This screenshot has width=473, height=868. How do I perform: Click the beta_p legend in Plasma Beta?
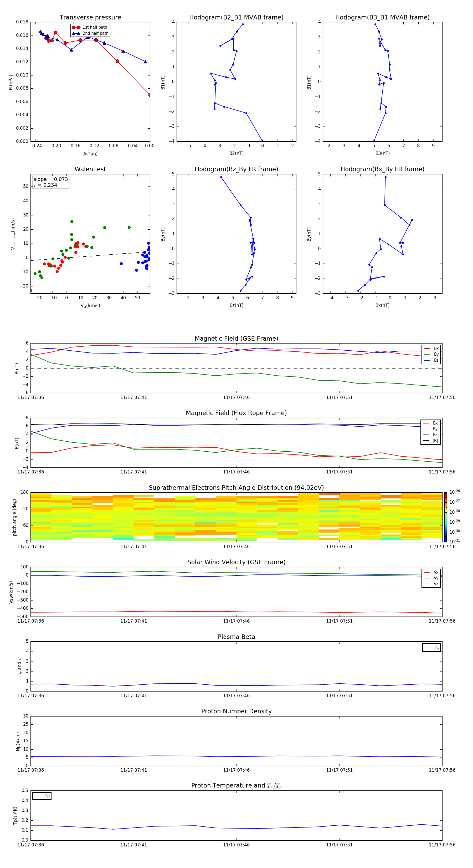431,647
